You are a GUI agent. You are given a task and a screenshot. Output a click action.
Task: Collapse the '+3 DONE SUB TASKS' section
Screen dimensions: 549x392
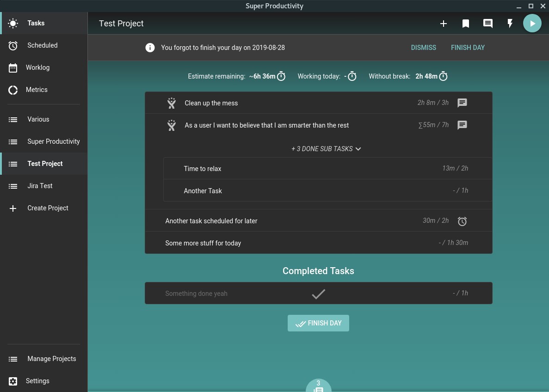(326, 149)
